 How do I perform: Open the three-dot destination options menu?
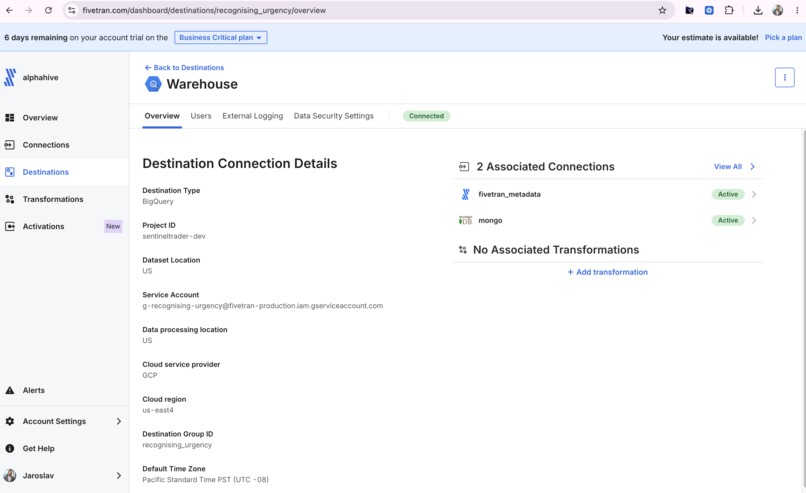(784, 78)
